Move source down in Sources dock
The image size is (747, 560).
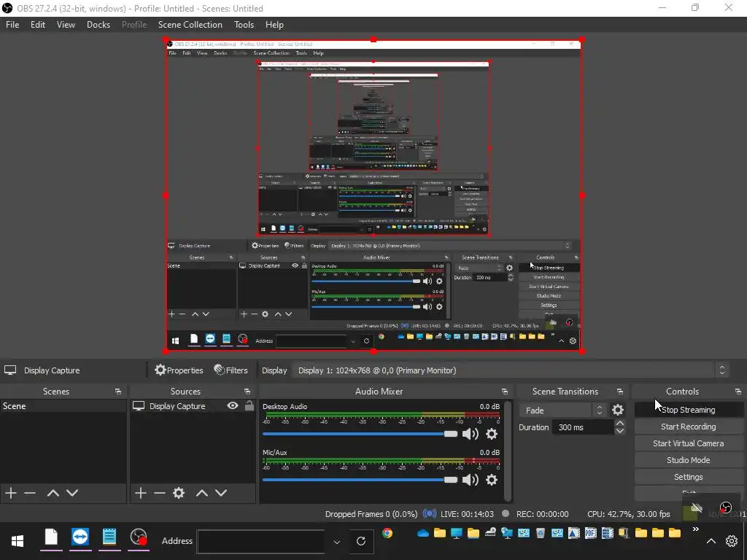tap(221, 493)
